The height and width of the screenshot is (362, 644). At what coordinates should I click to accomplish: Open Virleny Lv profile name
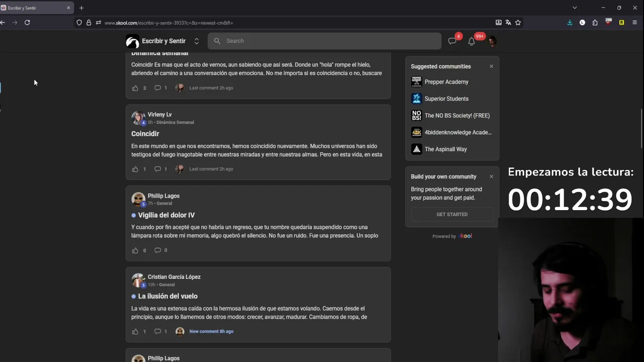159,115
